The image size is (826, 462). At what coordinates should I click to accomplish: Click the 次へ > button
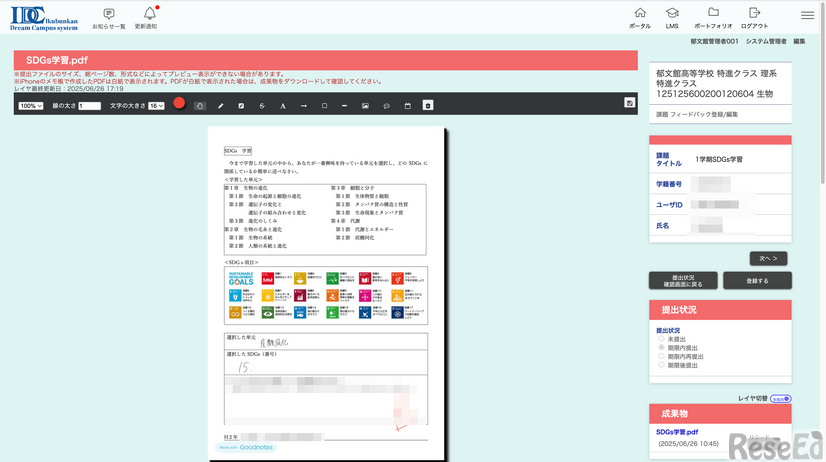(x=768, y=259)
